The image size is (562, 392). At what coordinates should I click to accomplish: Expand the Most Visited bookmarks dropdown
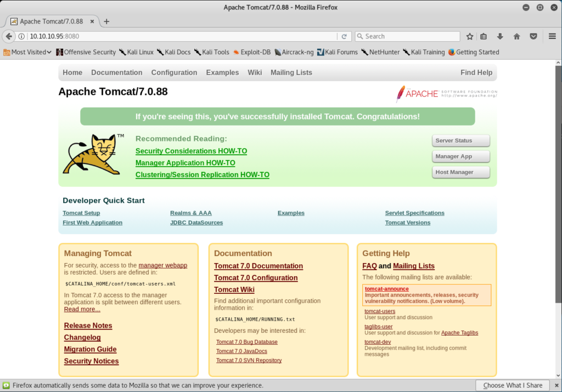tap(27, 52)
